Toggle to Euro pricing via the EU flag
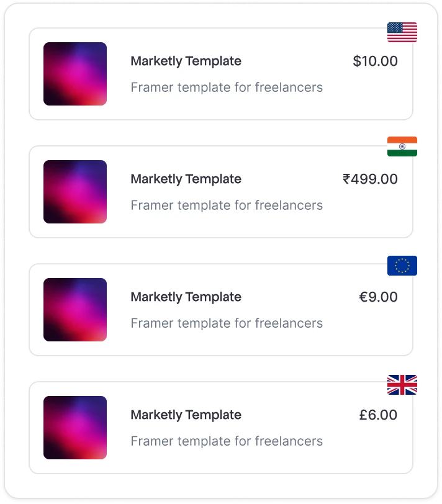442x504 pixels. 402,264
